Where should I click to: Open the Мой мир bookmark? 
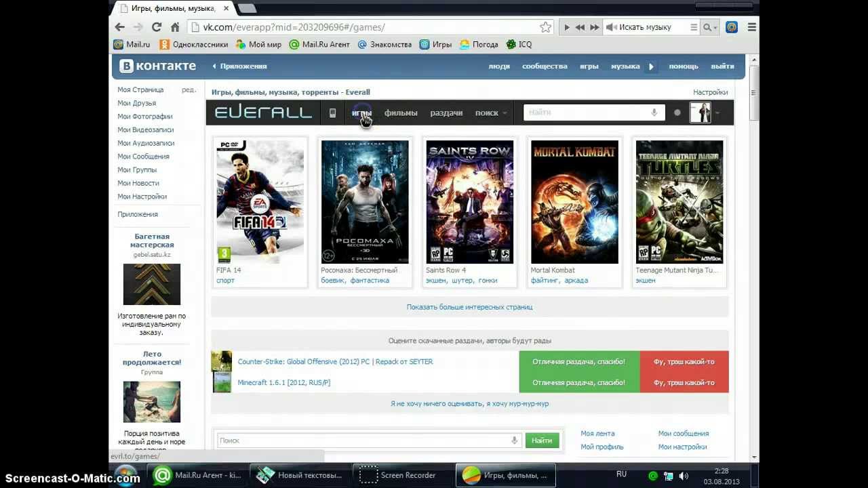[x=258, y=44]
